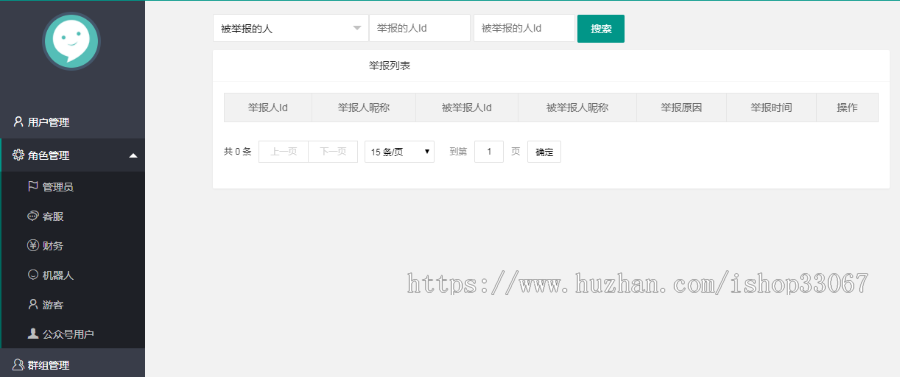The height and width of the screenshot is (377, 900).
Task: Click the person icon beside 公众号用户
Action: point(33,333)
